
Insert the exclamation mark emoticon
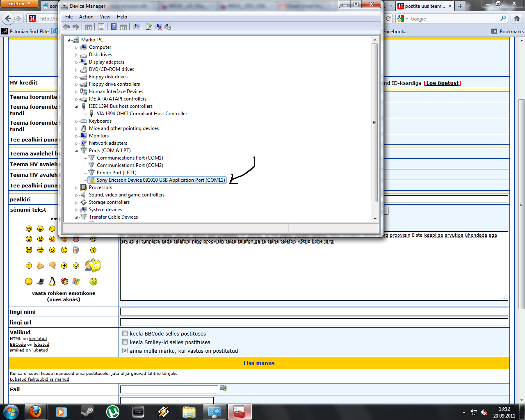click(x=29, y=265)
